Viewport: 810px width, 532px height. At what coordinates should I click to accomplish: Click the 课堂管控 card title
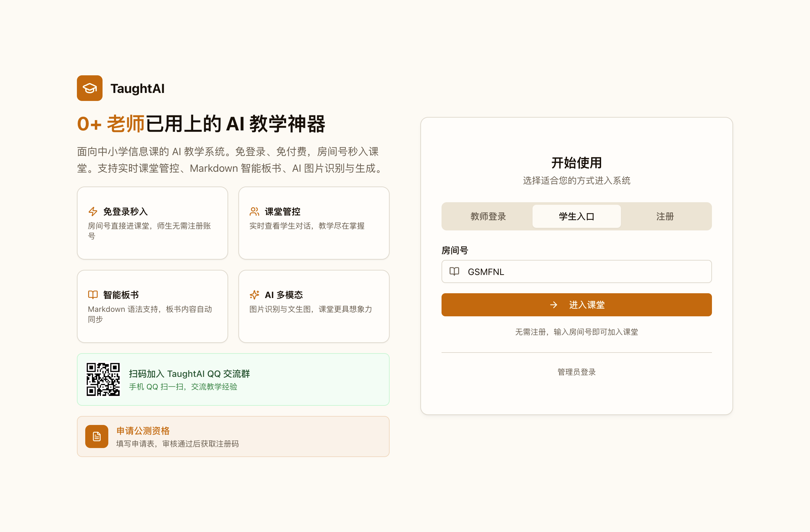coord(283,212)
